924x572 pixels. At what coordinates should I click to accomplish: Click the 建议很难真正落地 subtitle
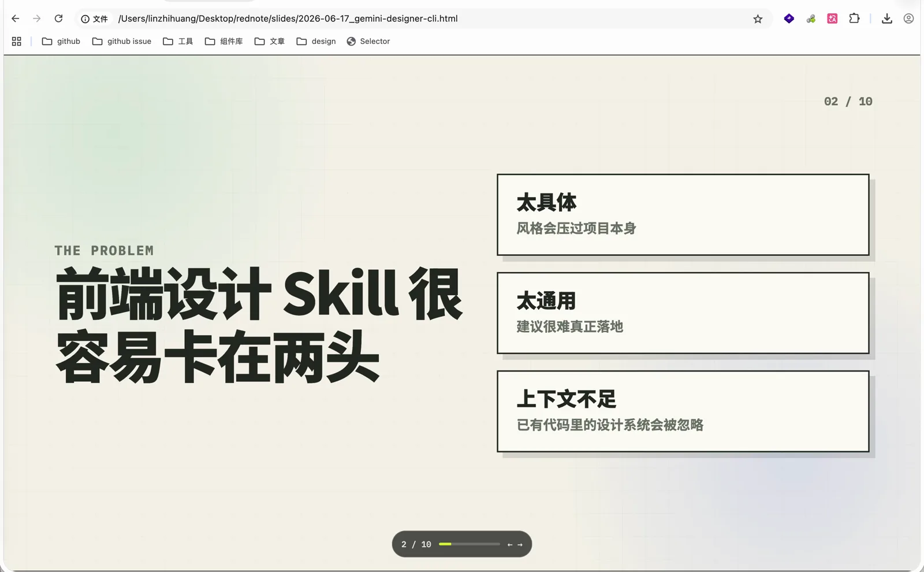pos(569,326)
